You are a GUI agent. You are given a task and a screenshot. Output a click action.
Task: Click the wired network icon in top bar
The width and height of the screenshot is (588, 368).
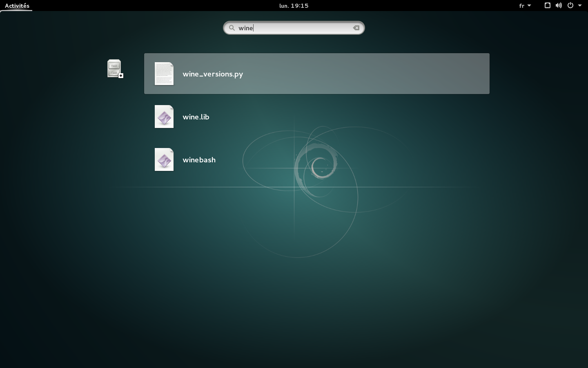548,5
